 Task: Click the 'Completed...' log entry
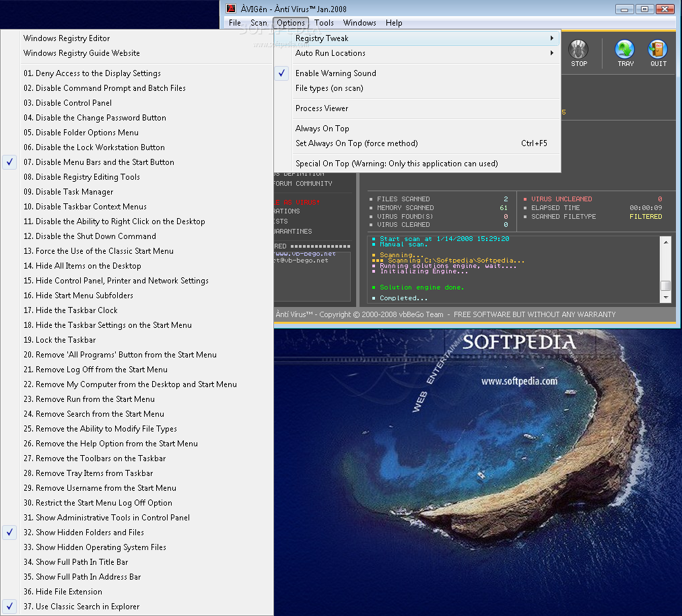(403, 298)
